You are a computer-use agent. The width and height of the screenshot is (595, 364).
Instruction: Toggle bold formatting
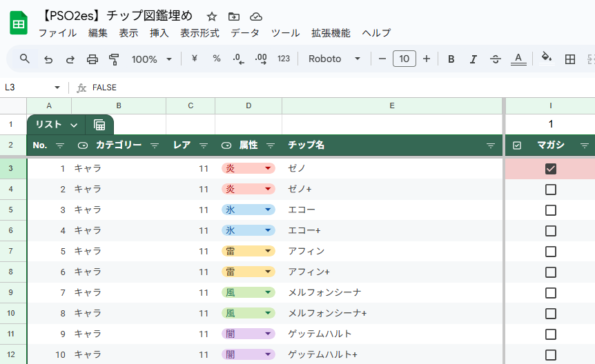[451, 59]
